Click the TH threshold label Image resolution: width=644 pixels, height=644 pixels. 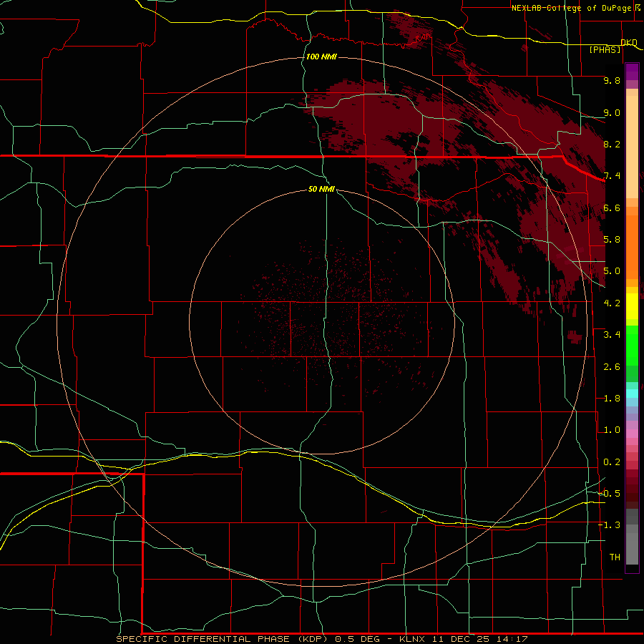point(615,557)
